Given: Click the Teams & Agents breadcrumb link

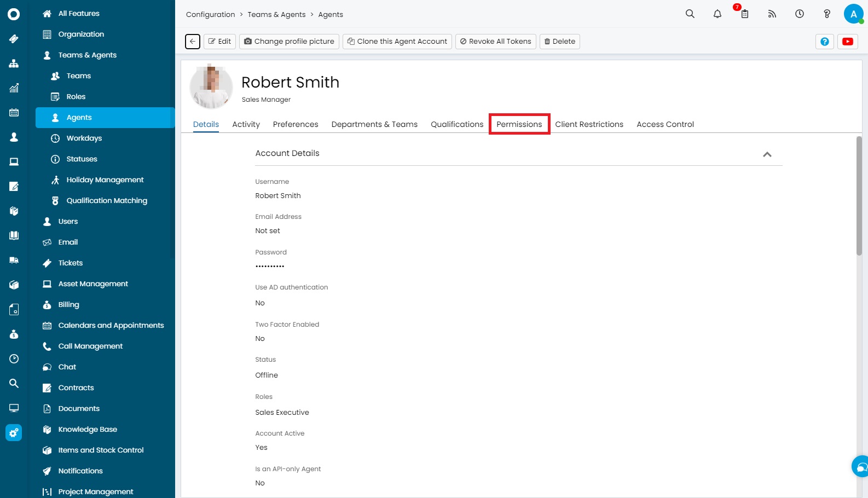Looking at the screenshot, I should pos(276,15).
